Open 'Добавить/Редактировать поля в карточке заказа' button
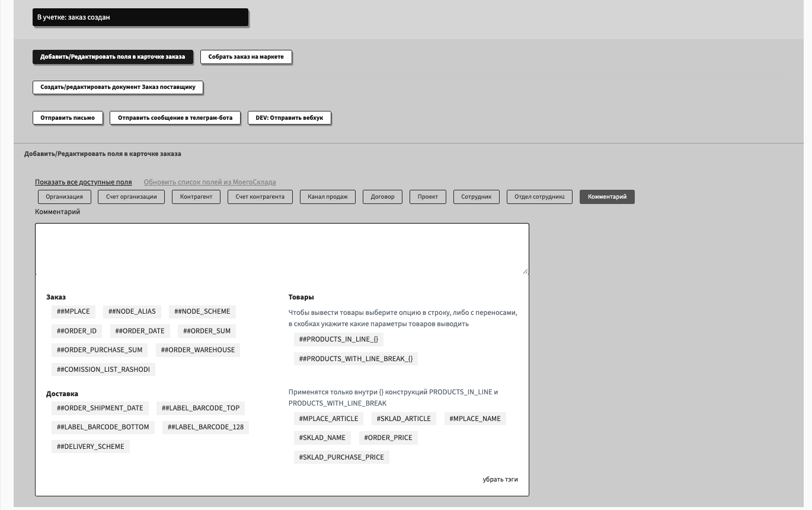The image size is (812, 510). click(113, 57)
